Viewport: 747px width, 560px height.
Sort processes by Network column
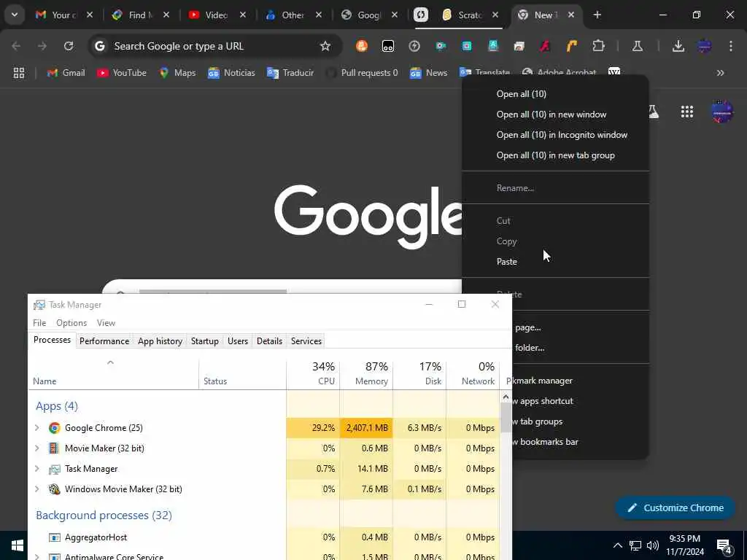473,374
